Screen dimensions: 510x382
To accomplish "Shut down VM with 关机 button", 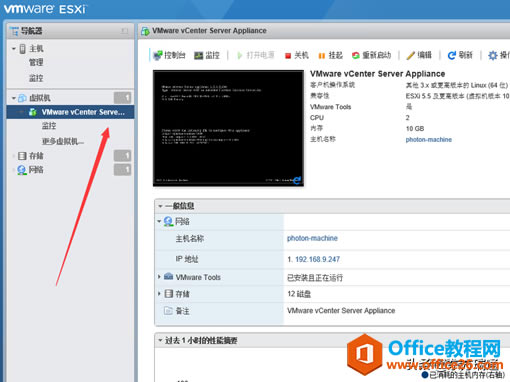I will [x=297, y=55].
